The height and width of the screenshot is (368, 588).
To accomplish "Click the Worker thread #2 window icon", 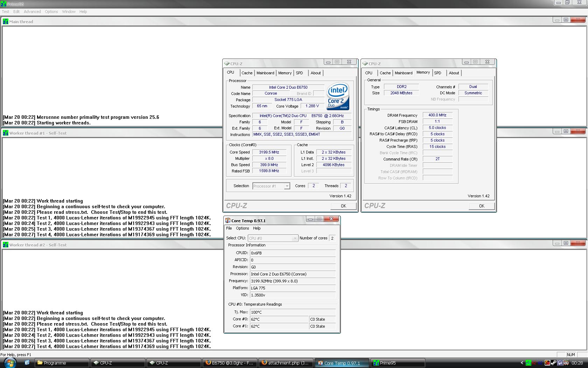I will (6, 245).
